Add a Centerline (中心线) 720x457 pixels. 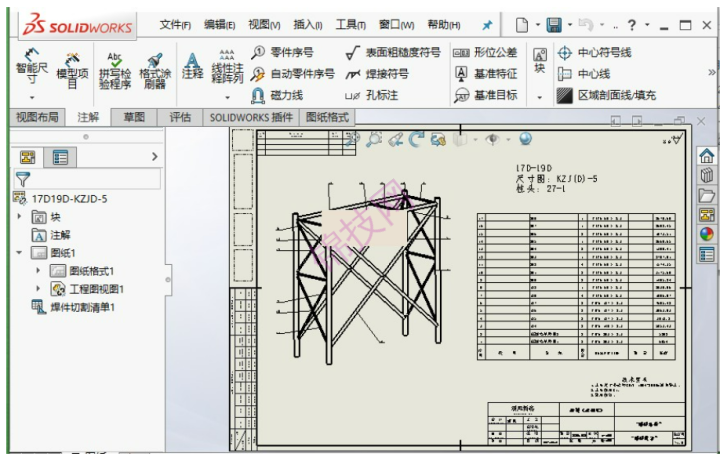pos(584,73)
